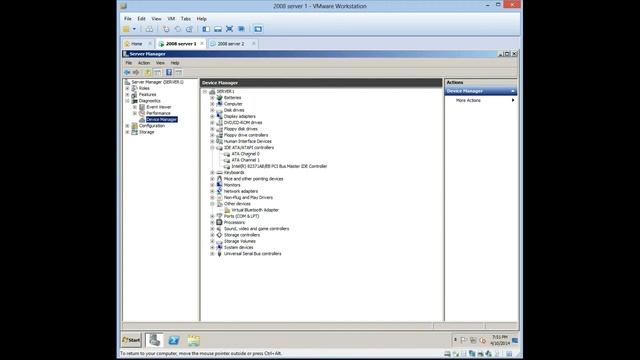Switch to the Home tab

(136, 44)
